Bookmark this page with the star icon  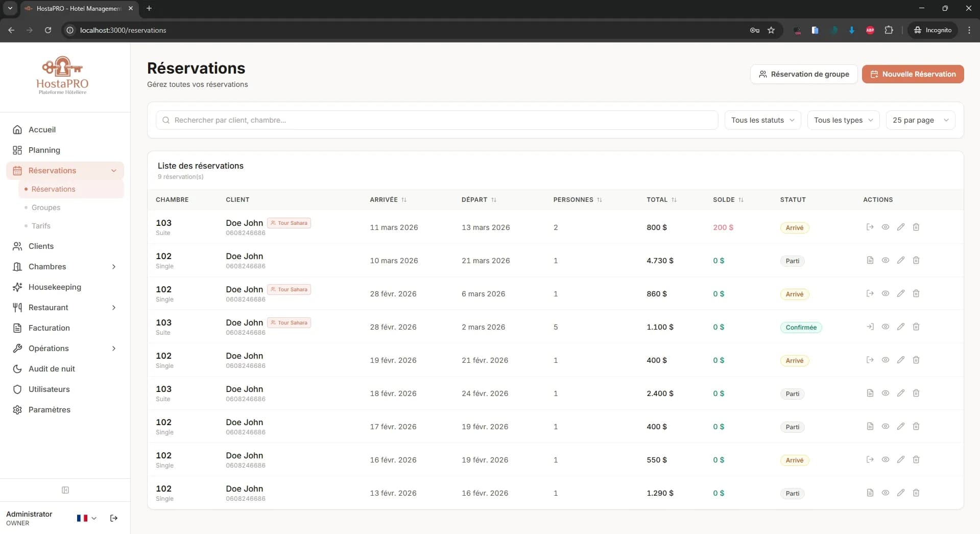pos(771,30)
